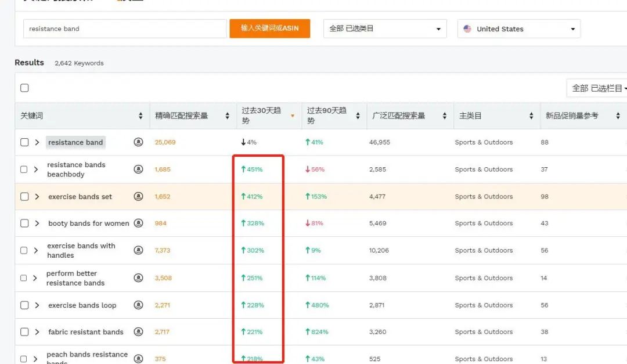The height and width of the screenshot is (364, 627).
Task: Click Amazon icon beside resistance band keyword
Action: point(138,142)
